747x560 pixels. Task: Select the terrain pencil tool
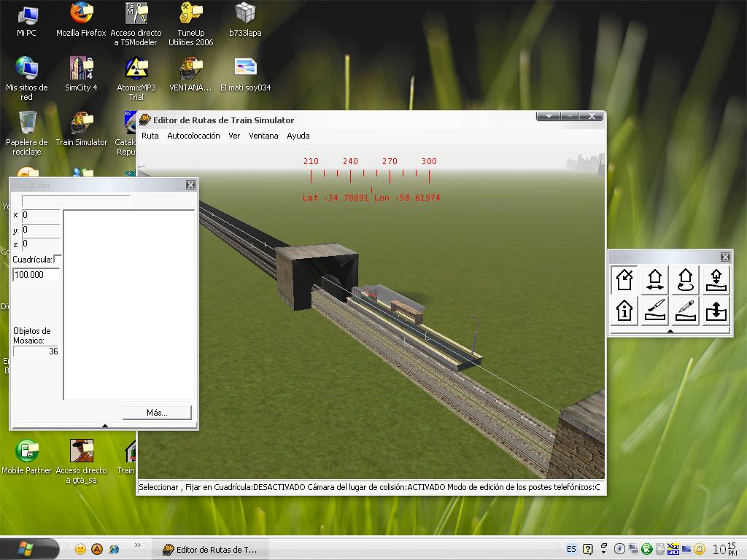pos(686,311)
